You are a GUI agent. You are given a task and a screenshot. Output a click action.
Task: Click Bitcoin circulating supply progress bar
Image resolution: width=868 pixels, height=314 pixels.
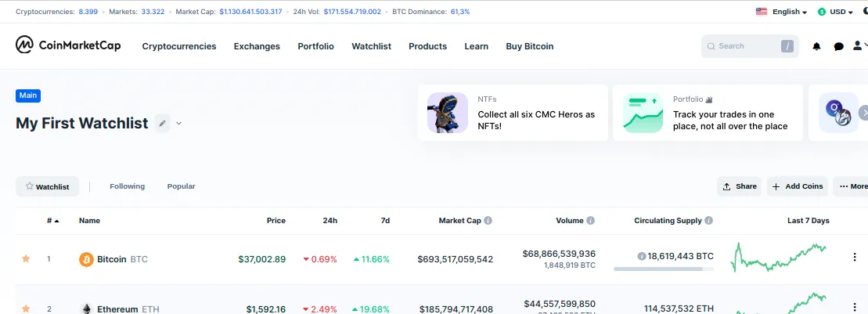point(663,269)
